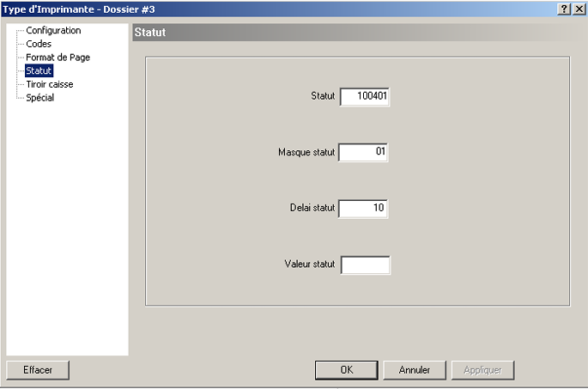Screen dimensions: 588x389
Task: Click the Statut panel header title
Action: [150, 33]
